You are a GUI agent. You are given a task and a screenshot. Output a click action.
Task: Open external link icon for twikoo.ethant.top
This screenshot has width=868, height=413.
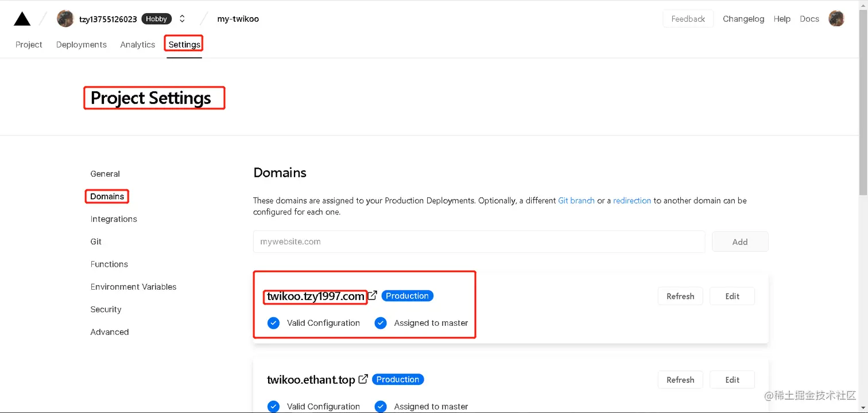pyautogui.click(x=363, y=379)
